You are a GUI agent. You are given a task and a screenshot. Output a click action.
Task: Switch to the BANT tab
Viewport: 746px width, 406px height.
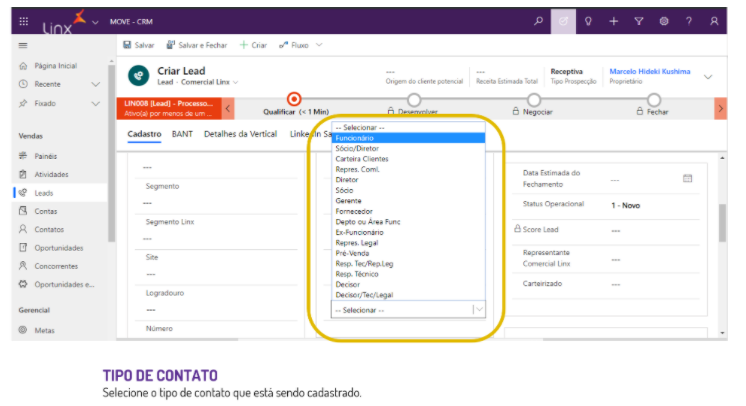pos(182,134)
